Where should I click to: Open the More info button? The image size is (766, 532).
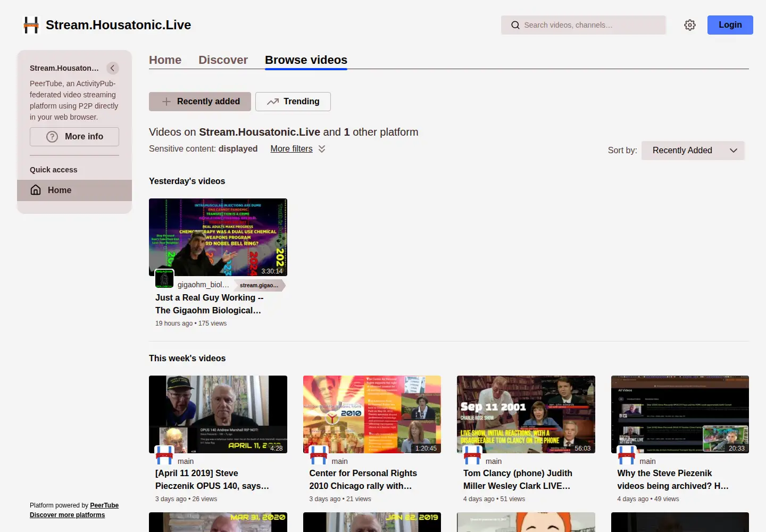click(x=74, y=137)
